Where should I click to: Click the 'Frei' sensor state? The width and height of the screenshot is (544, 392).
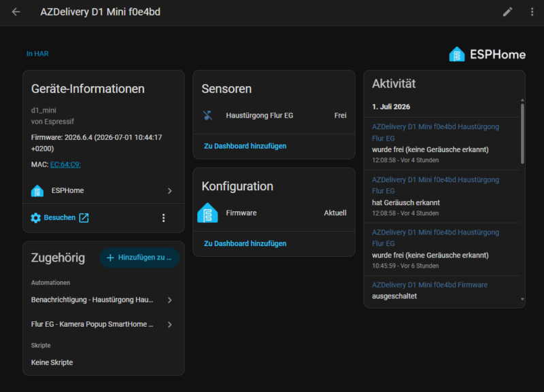pyautogui.click(x=341, y=115)
